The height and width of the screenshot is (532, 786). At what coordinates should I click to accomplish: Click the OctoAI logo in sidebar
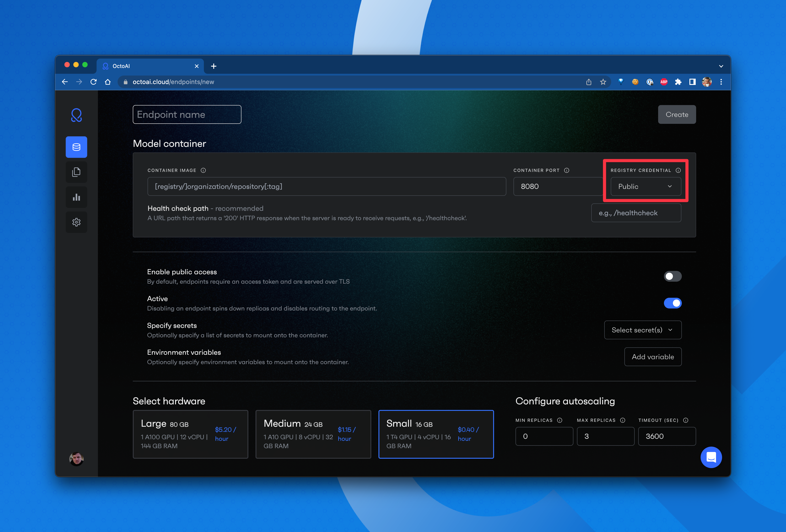tap(76, 115)
